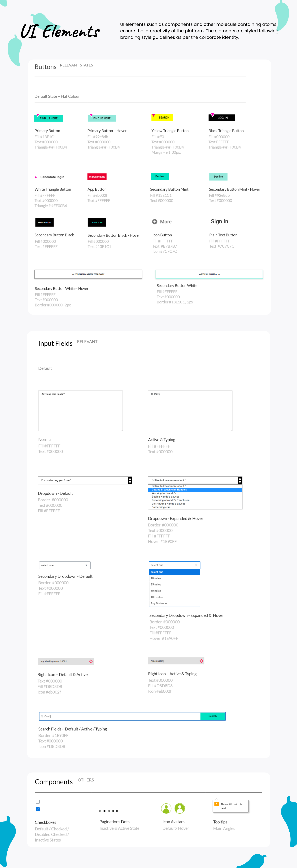Click locate icon in 'e.g. Washington' field
The height and width of the screenshot is (868, 297).
tap(91, 661)
